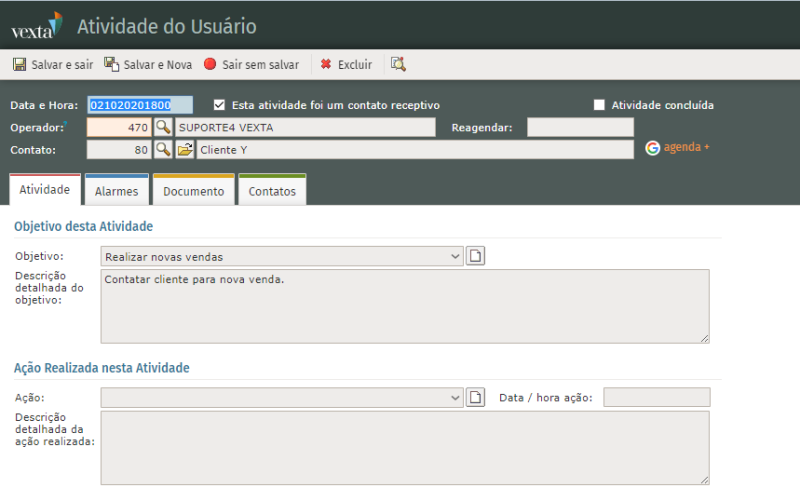The image size is (800, 501).
Task: Click the Reagendar input field
Action: coord(580,127)
